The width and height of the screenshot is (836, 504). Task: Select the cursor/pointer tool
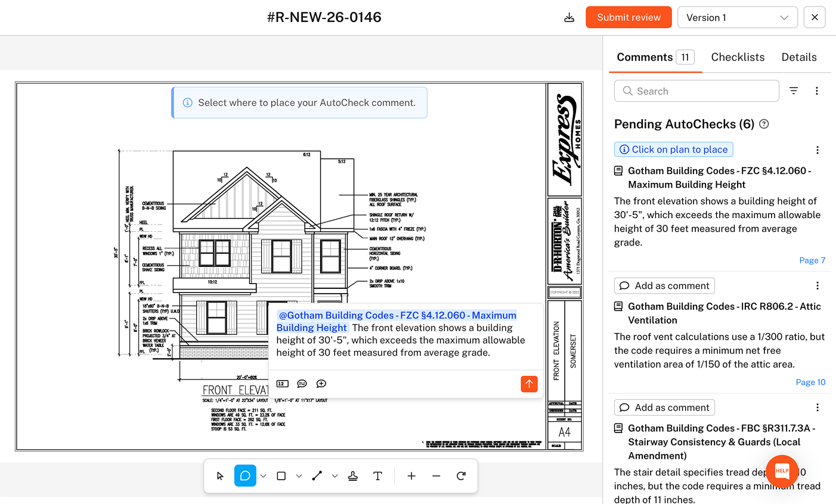click(220, 475)
